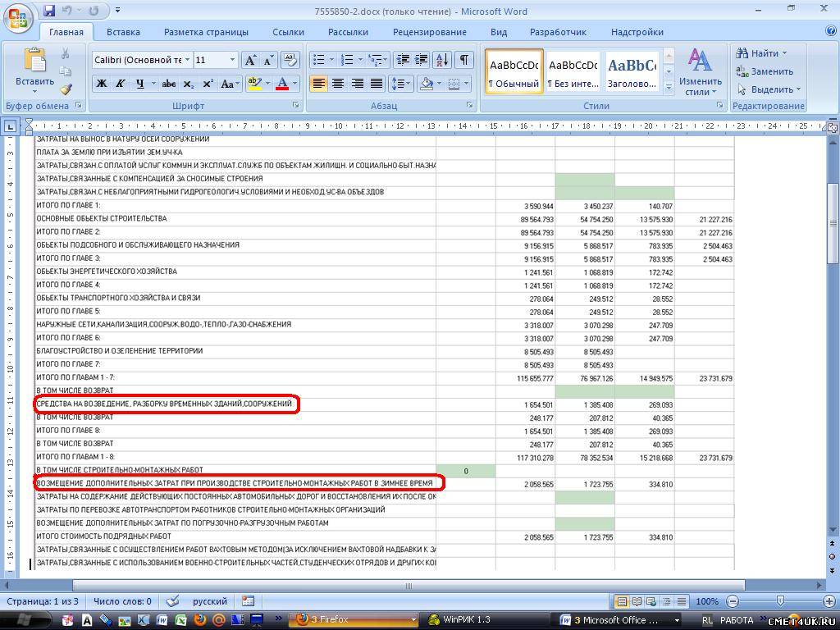The image size is (840, 630).
Task: Open the Разметка страницы tab
Action: pyautogui.click(x=206, y=32)
